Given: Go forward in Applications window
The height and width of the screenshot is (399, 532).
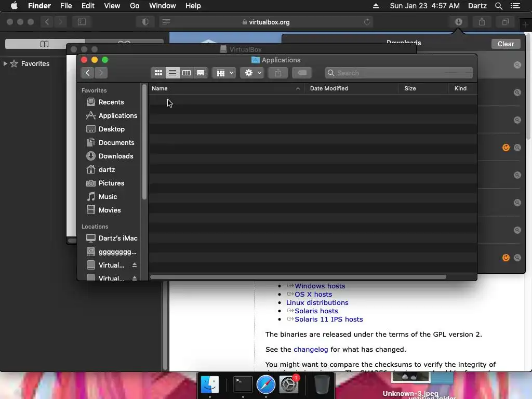Looking at the screenshot, I should point(101,73).
